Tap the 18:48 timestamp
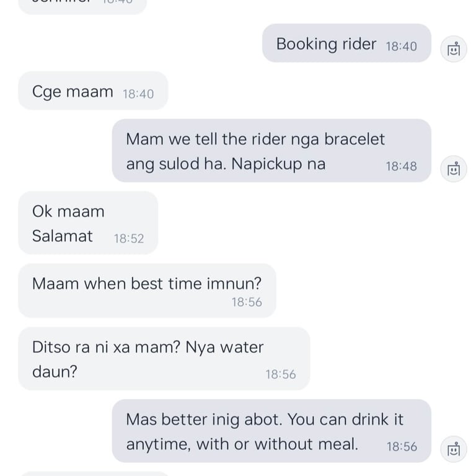476x476 pixels. tap(401, 166)
